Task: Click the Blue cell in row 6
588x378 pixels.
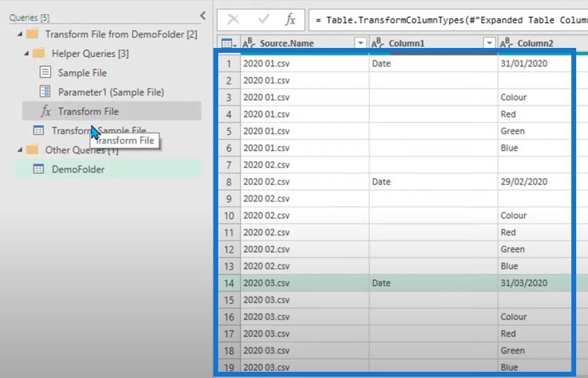Action: [534, 148]
